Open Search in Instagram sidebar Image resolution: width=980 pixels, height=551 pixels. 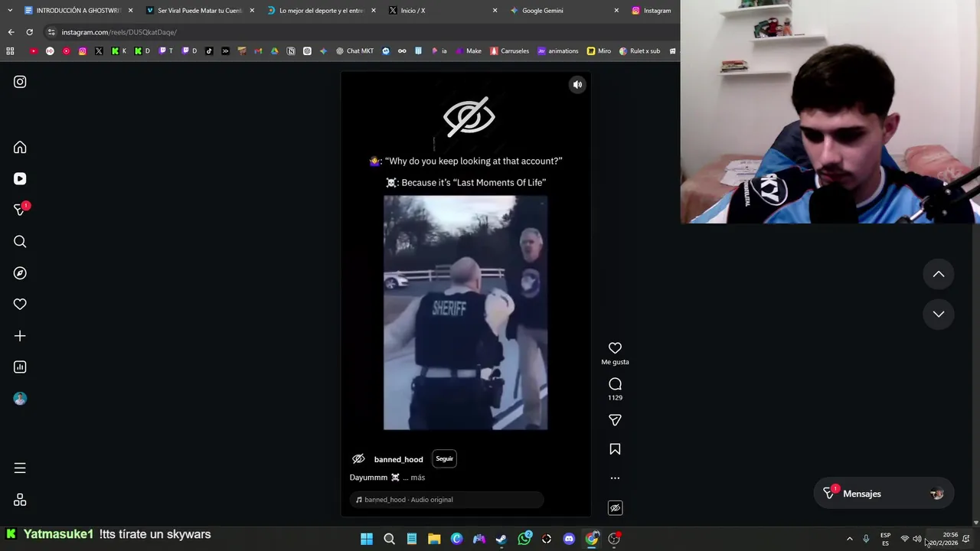[20, 242]
